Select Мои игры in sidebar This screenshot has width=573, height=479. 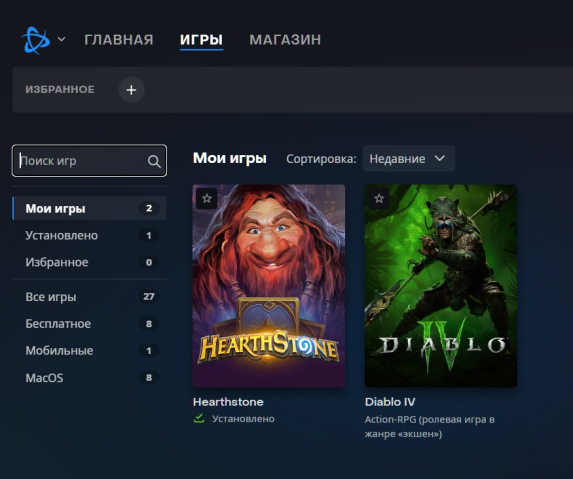(89, 208)
